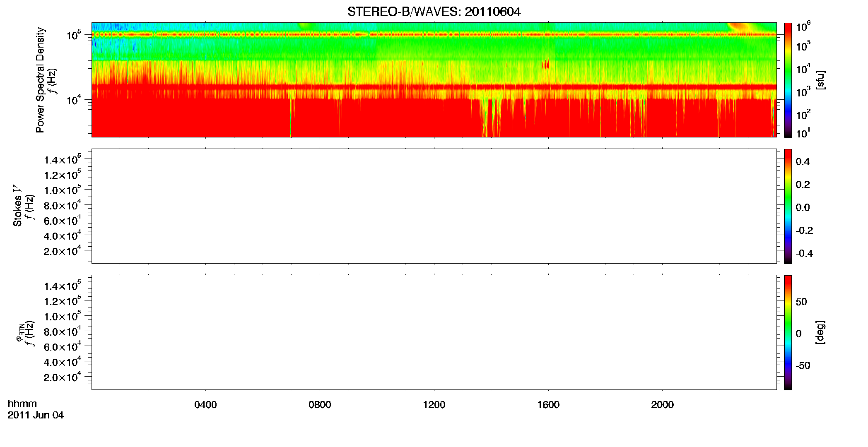Click the phi RTN tick 1.2×10^5
This screenshot has height=447, width=868.
tap(63, 301)
